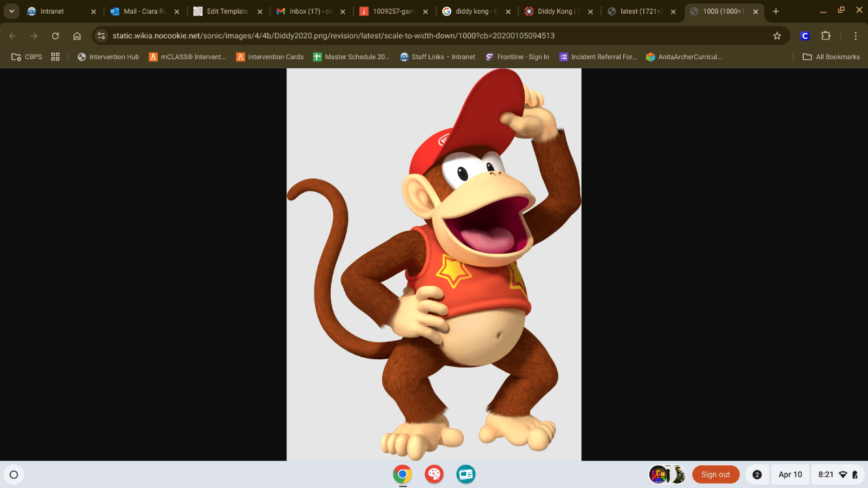Go forward to the next page

pos(34,36)
